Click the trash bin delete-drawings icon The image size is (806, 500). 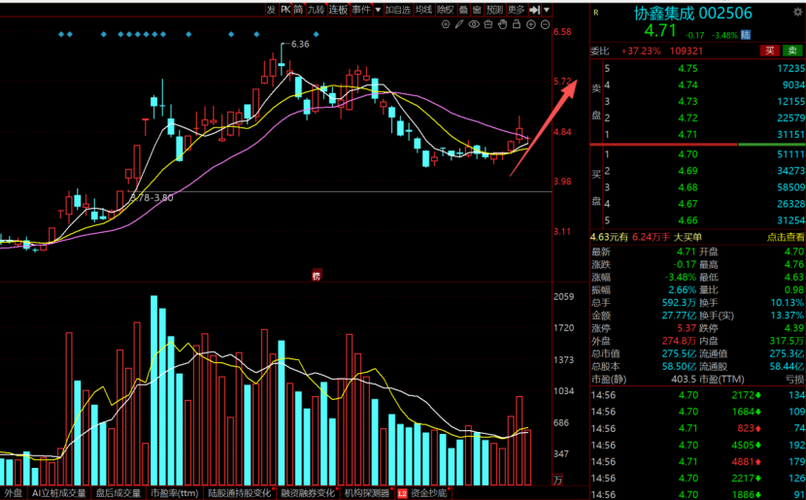pyautogui.click(x=488, y=24)
